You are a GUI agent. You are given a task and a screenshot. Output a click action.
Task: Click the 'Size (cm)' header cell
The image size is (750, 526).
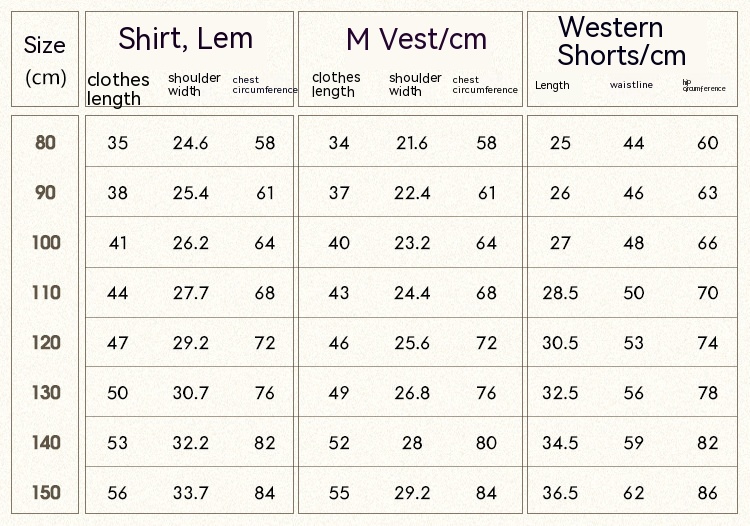[45, 60]
